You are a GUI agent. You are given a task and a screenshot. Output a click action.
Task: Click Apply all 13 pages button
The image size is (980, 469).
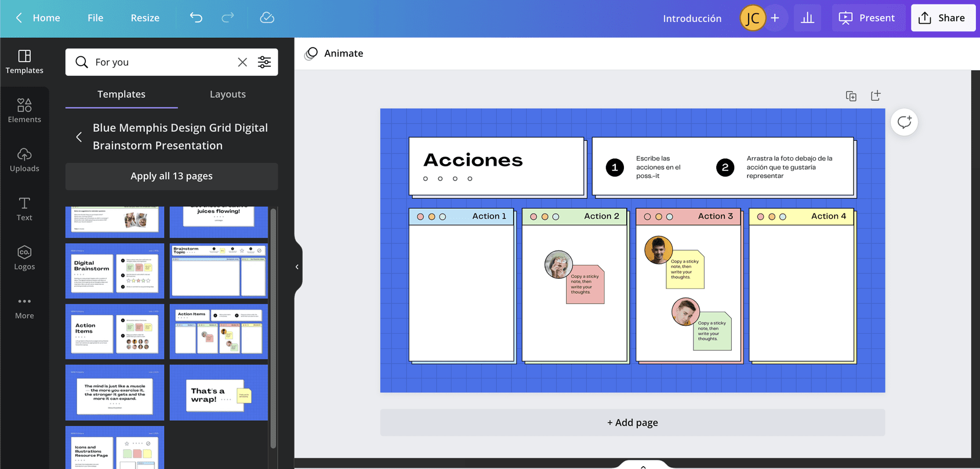[172, 176]
